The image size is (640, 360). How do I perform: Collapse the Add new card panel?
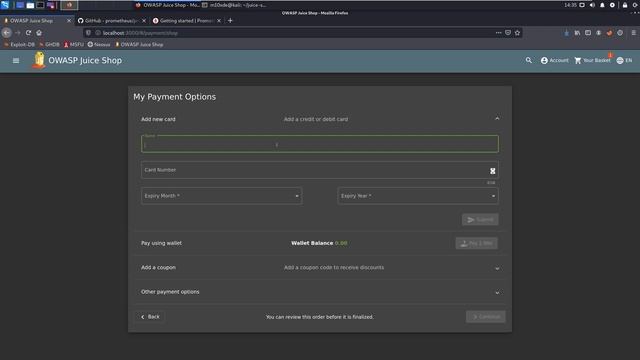tap(497, 119)
